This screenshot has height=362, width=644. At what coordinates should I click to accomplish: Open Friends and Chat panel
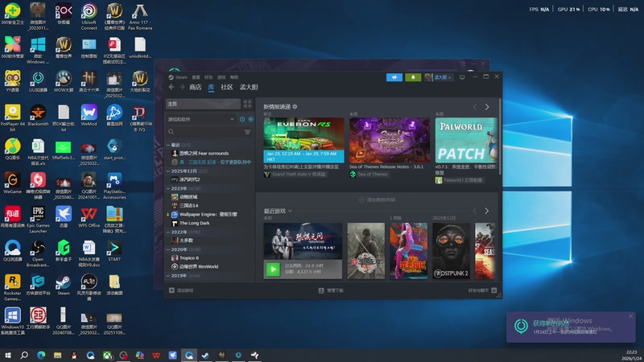tap(482, 290)
